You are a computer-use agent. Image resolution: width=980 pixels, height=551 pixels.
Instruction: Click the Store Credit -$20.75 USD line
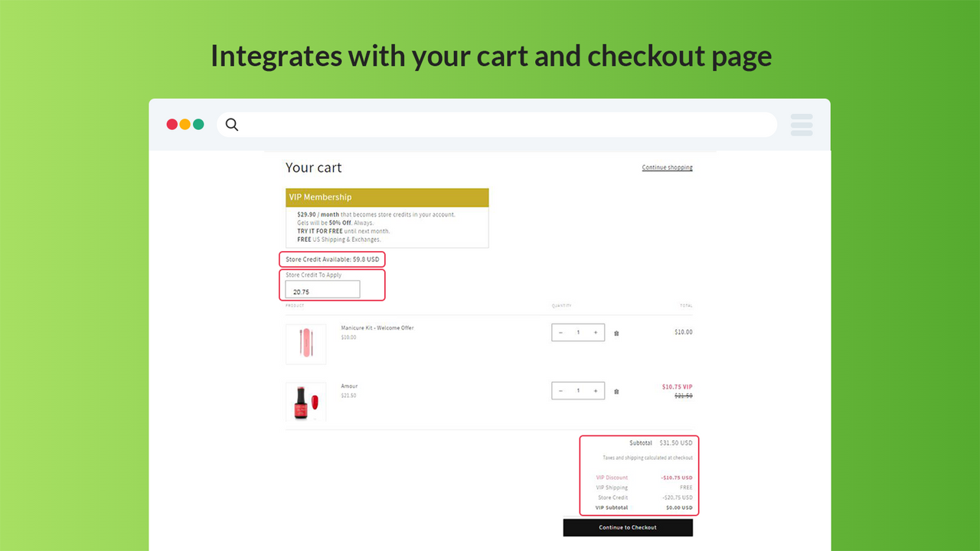click(645, 497)
